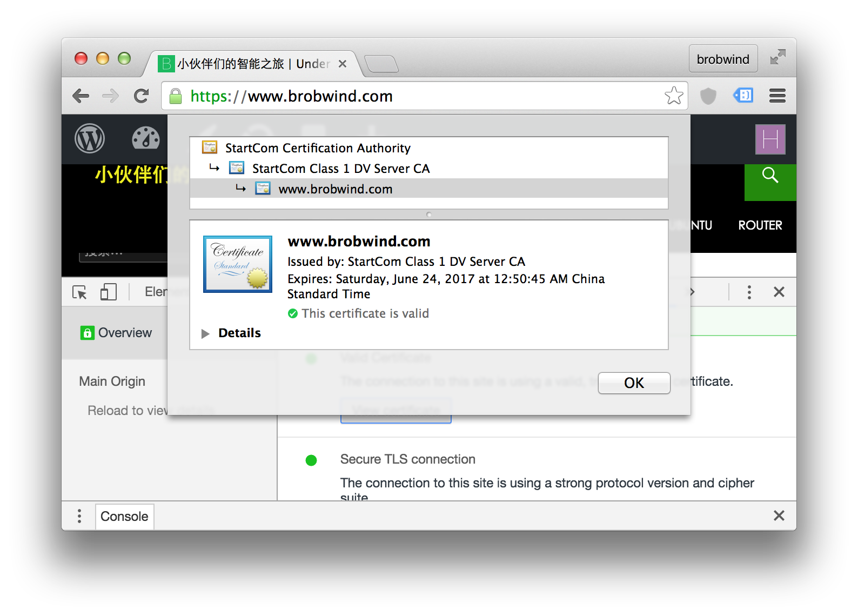
Task: Click the certificate Expires date line
Action: [446, 286]
